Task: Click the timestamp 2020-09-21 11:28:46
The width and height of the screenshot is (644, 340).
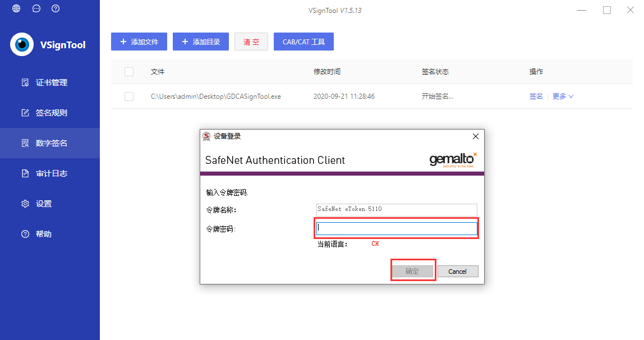Action: coord(344,97)
